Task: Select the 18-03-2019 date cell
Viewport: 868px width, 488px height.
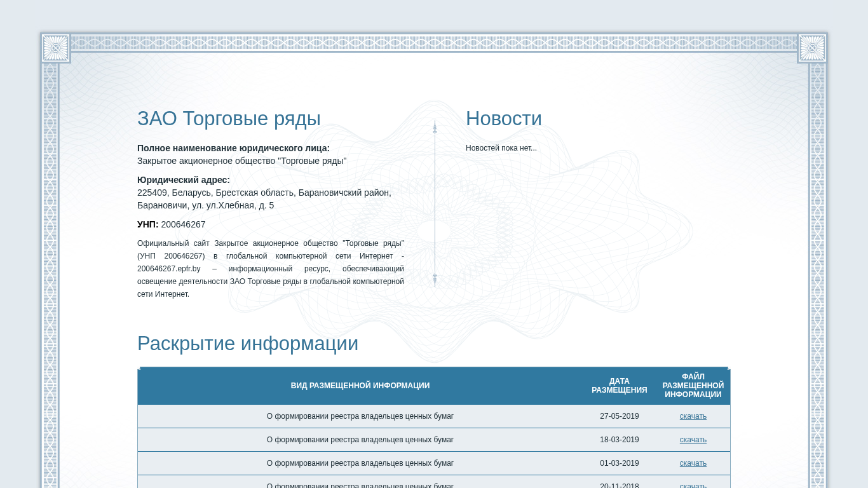Action: coord(619,440)
